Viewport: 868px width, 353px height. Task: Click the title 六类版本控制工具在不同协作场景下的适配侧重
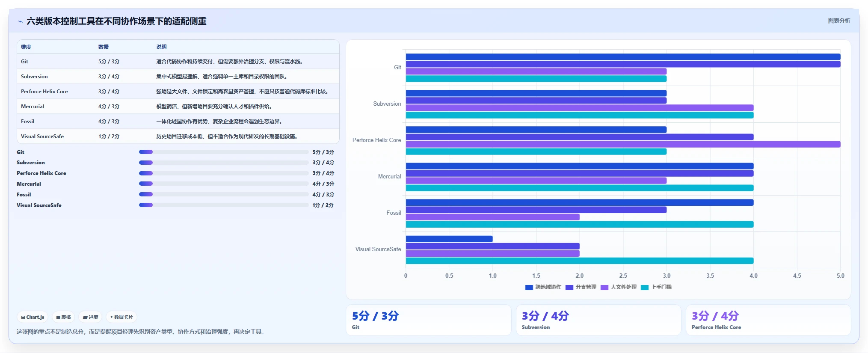click(116, 21)
